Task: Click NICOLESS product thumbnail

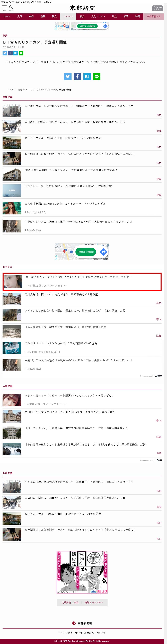Action: click(x=12, y=348)
